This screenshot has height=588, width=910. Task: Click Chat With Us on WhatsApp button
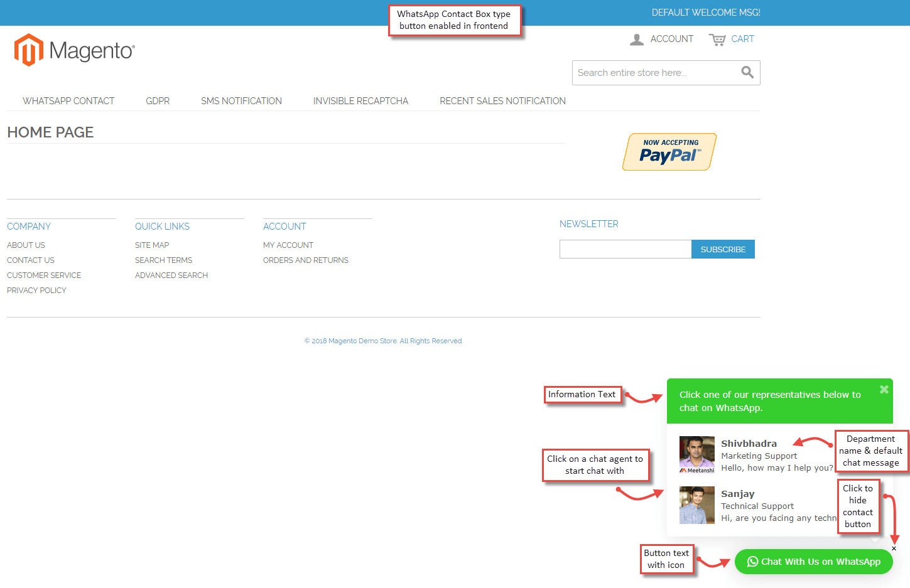[x=814, y=562]
